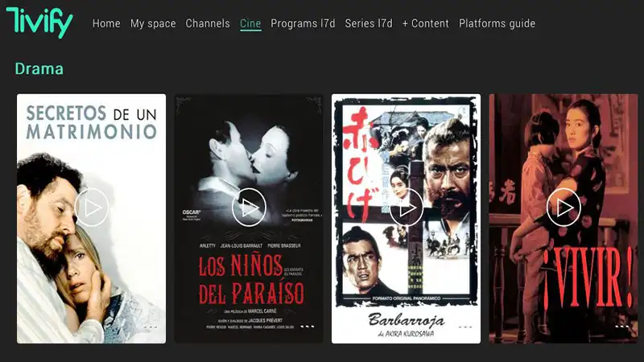
Task: Navigate to Series l7d
Action: (369, 23)
